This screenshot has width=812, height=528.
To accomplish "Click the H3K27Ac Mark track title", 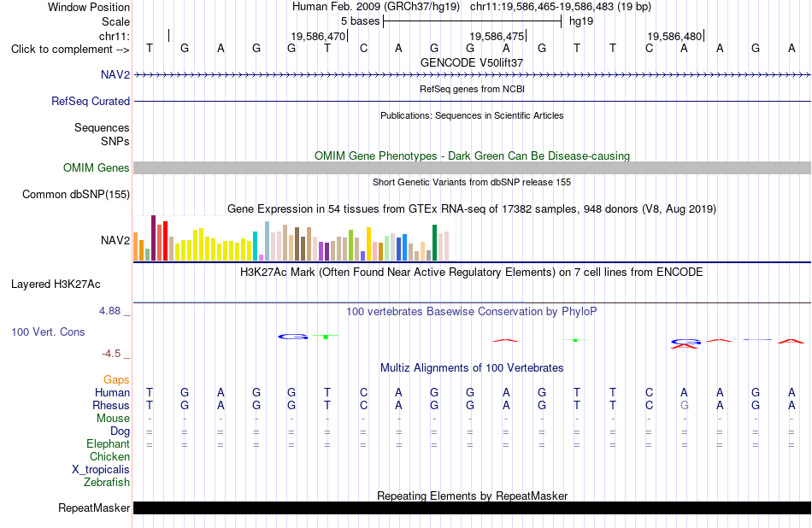I will tap(472, 273).
